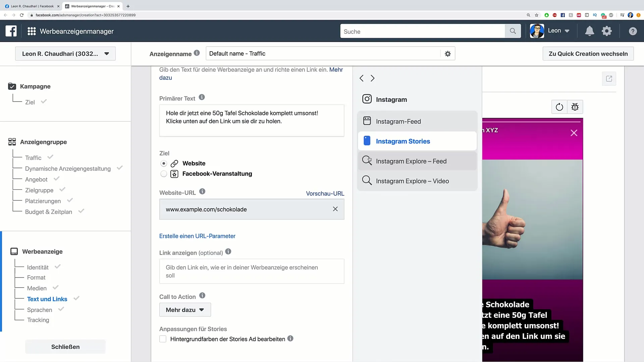The height and width of the screenshot is (362, 644).
Task: Open Tracking section
Action: point(38,320)
